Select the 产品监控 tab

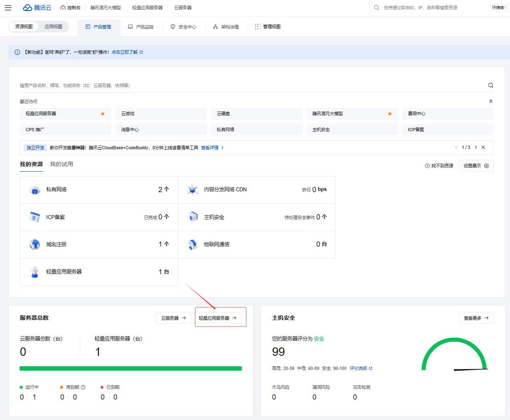[x=141, y=27]
